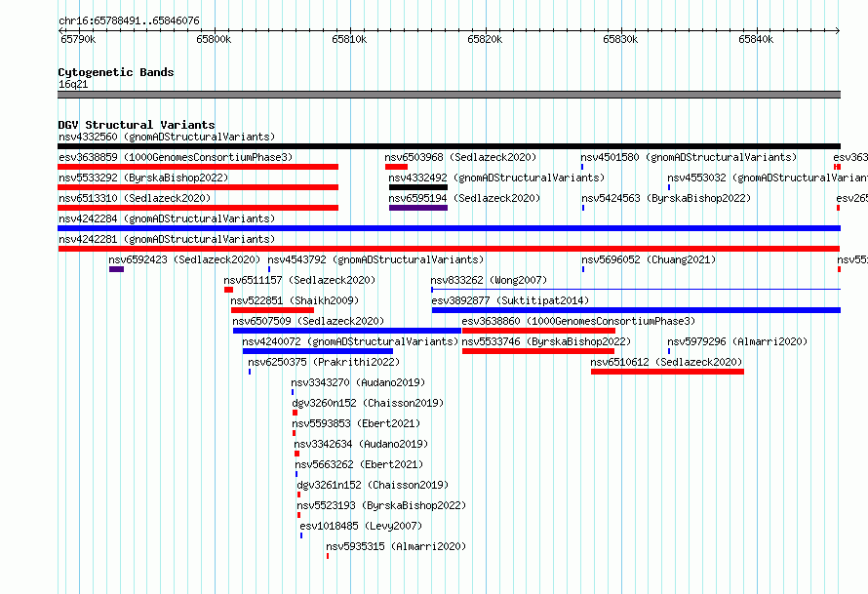Open dgv3260n152 Chaisson2019 variant
868x594 pixels.
(x=368, y=403)
